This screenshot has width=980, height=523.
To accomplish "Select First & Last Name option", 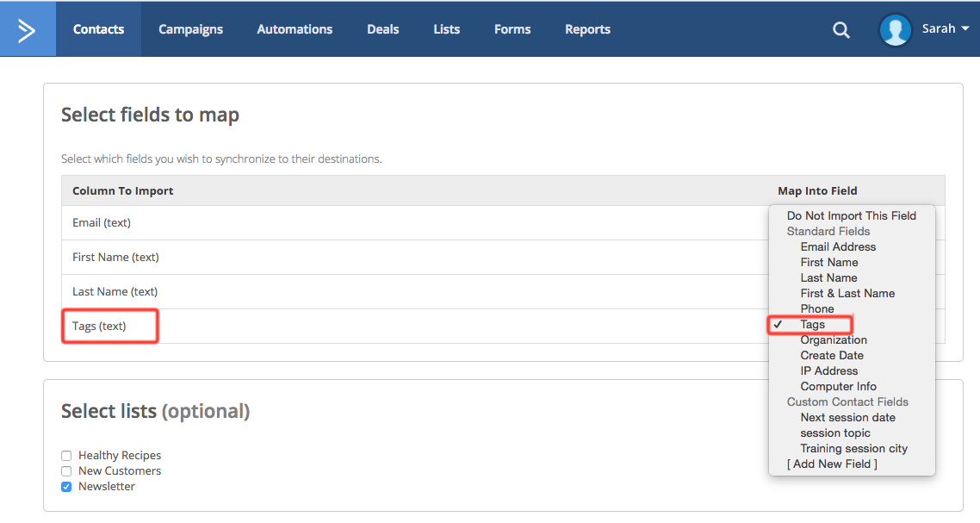I will [847, 294].
